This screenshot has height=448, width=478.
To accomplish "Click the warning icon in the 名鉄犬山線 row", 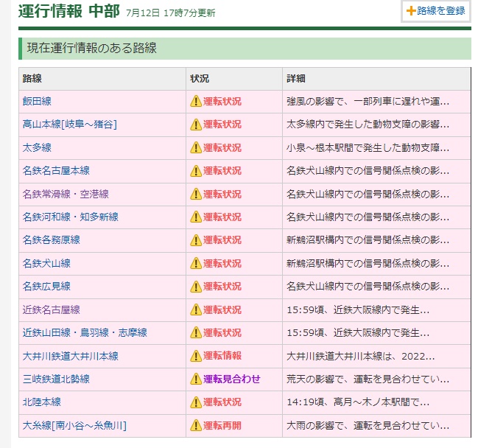I will pyautogui.click(x=196, y=263).
